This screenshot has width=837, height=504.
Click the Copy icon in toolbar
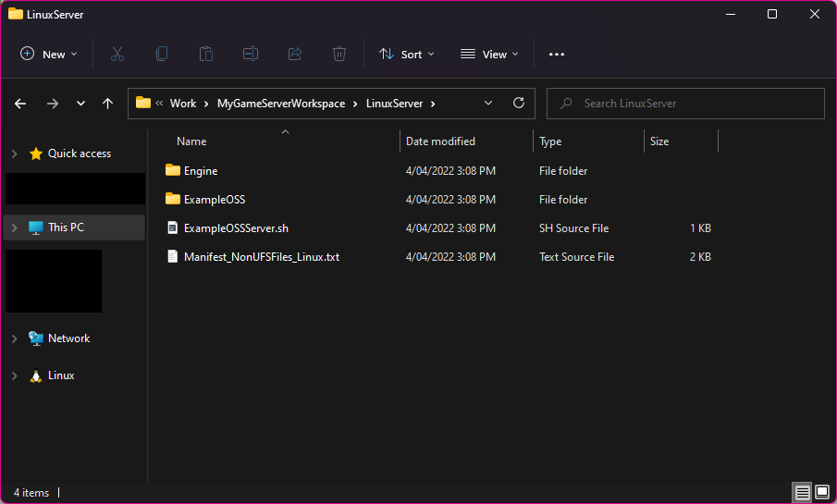pos(162,55)
